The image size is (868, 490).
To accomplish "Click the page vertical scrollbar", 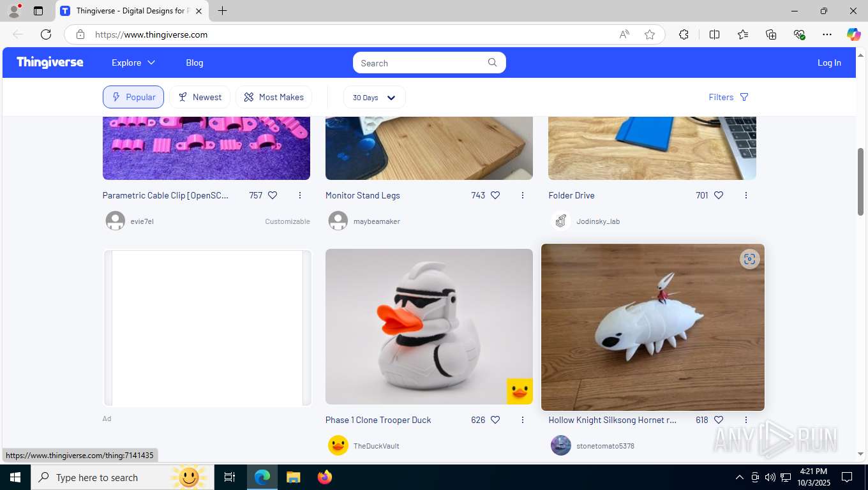I will [860, 182].
